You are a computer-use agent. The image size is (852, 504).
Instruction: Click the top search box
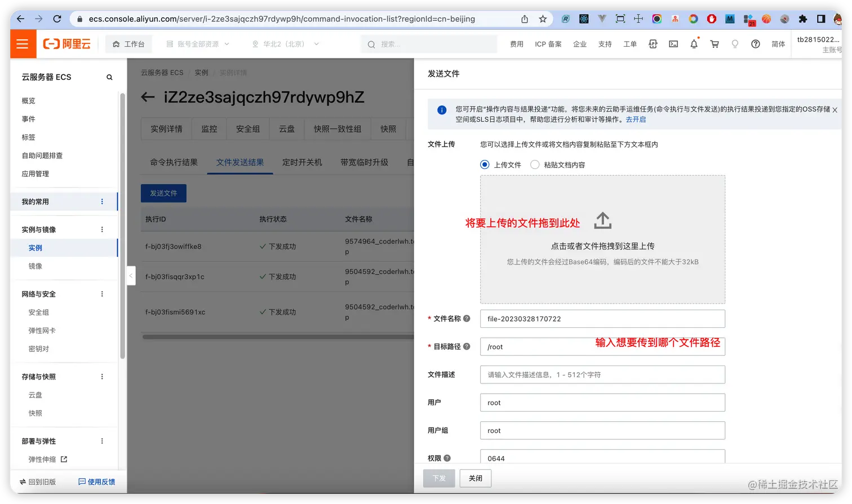[429, 44]
